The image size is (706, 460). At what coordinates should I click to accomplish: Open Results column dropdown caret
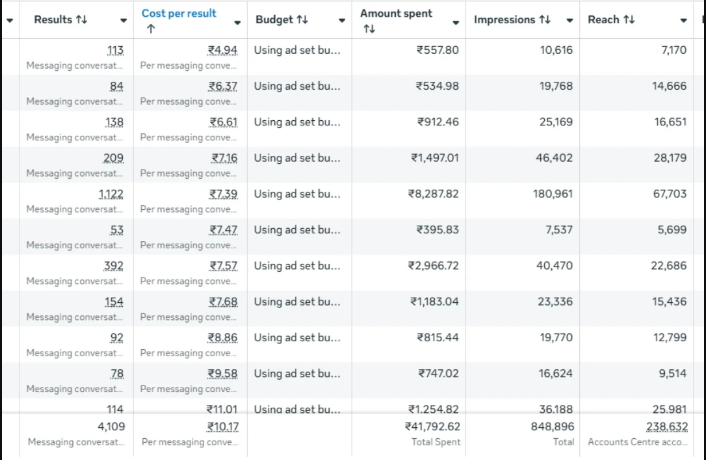[x=123, y=20]
